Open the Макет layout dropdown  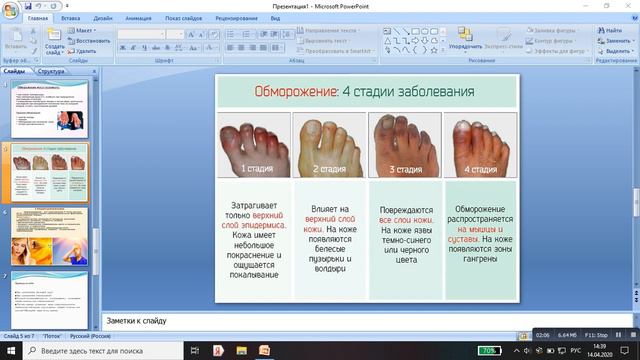[82, 31]
